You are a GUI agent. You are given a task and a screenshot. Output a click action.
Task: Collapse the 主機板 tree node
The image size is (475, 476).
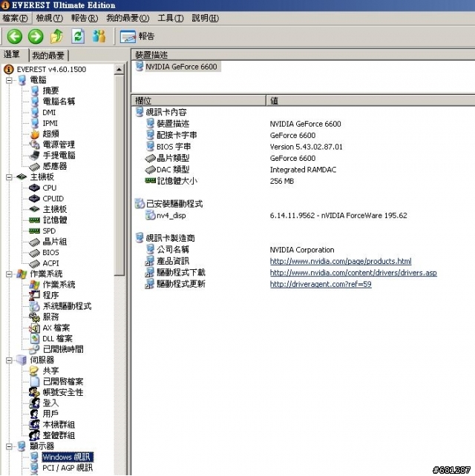tap(9, 177)
